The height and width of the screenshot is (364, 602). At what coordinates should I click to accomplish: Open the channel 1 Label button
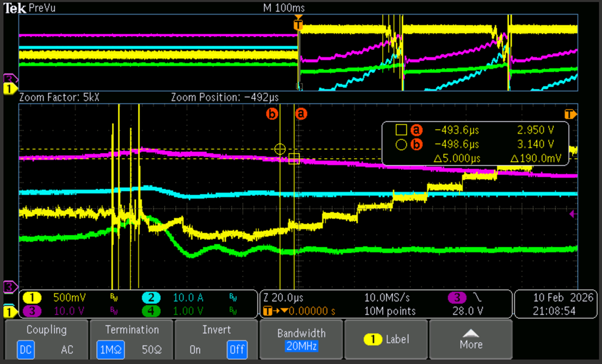[x=386, y=340]
